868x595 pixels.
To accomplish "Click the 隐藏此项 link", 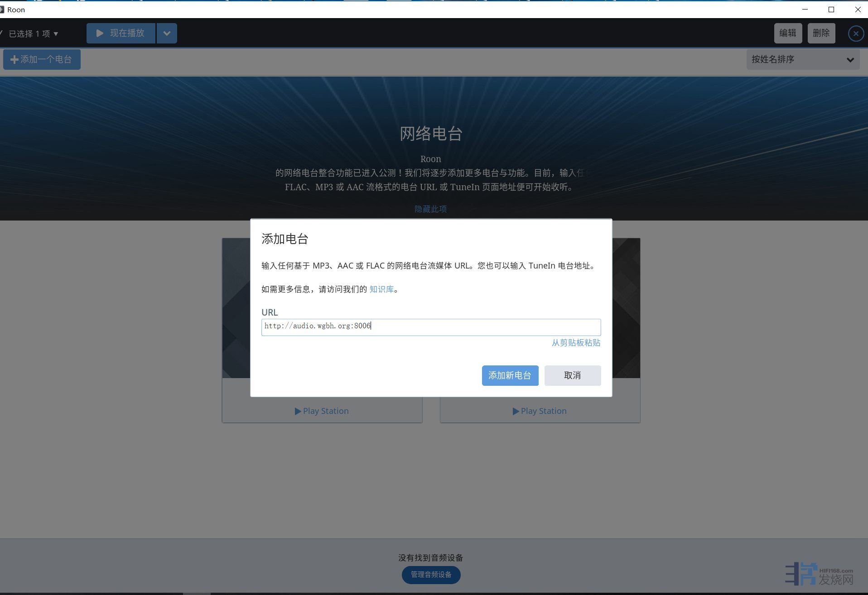I will pyautogui.click(x=430, y=209).
